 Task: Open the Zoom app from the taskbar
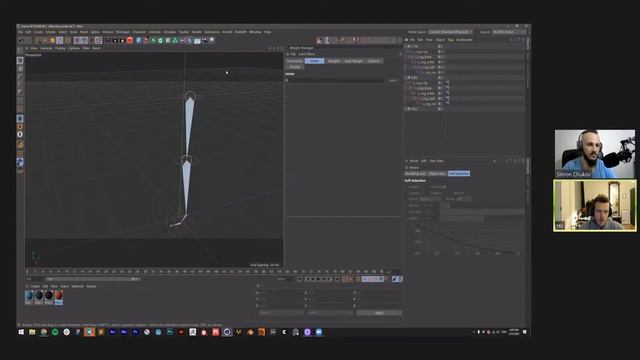click(319, 332)
